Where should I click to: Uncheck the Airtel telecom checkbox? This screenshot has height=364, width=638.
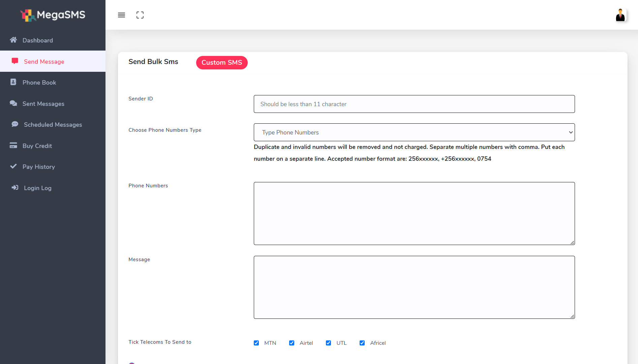pyautogui.click(x=292, y=343)
